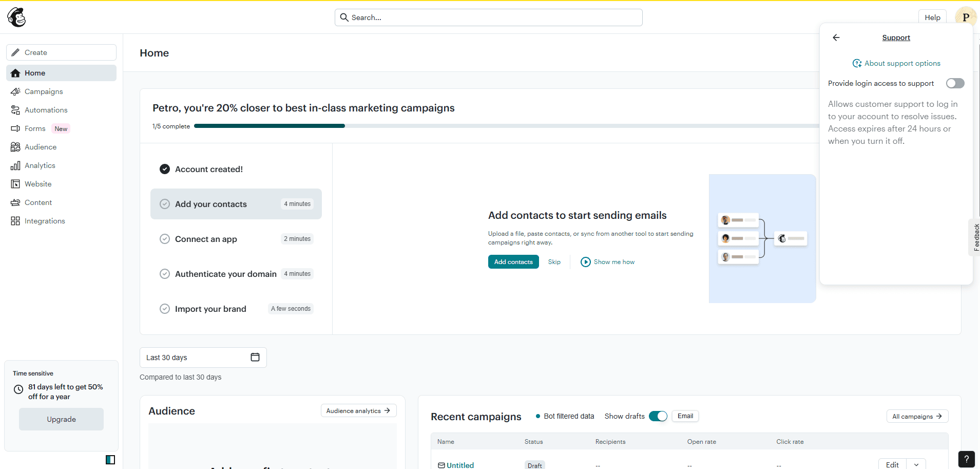Click the Integrations grid icon
The image size is (980, 469).
pyautogui.click(x=15, y=221)
